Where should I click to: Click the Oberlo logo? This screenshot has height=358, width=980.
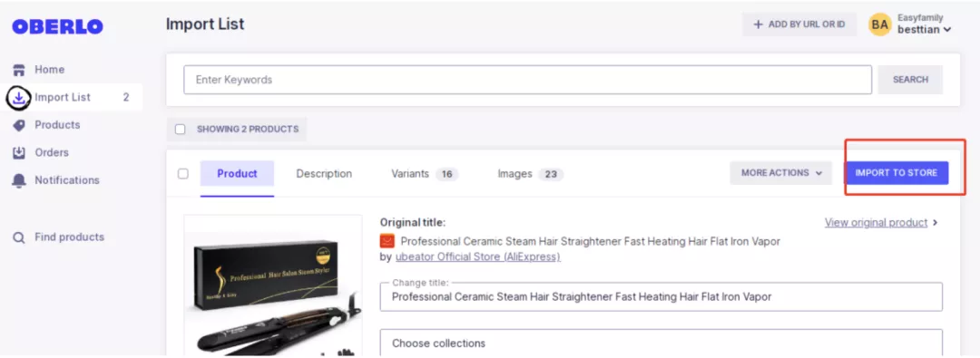tap(57, 26)
